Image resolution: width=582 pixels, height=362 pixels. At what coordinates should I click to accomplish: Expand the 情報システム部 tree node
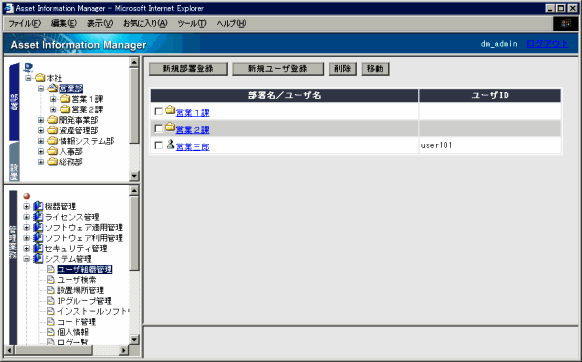point(41,141)
